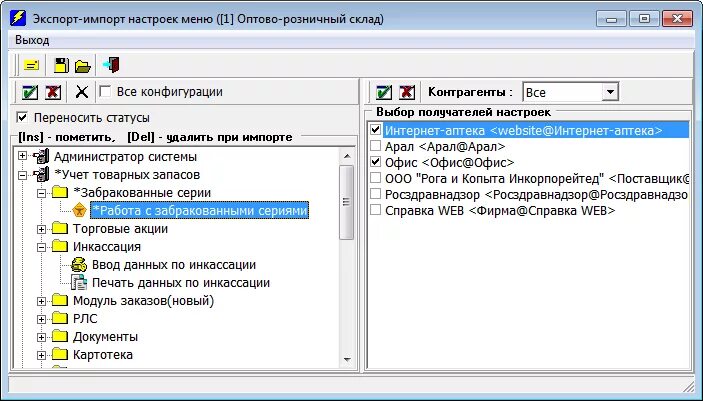Click the yellow note icon in main toolbar

pyautogui.click(x=31, y=65)
